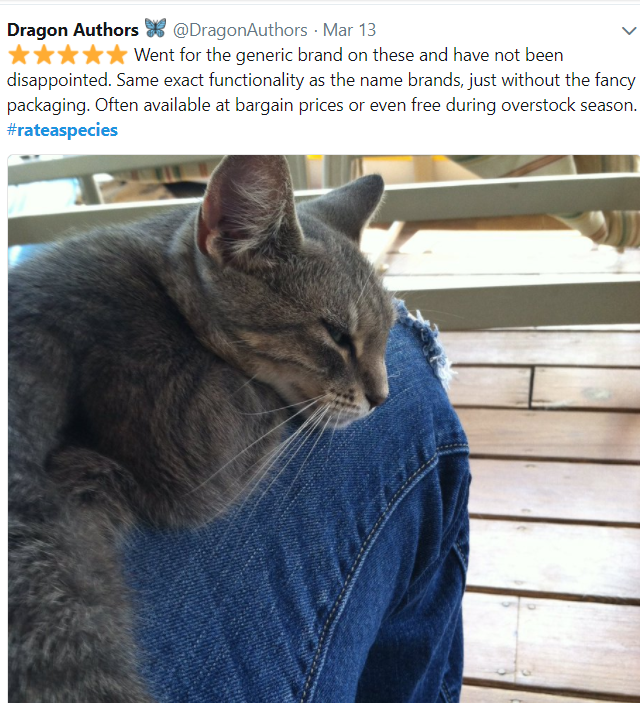Screen dimensions: 640x703
Task: Open the tweet options chevron menu
Action: click(x=629, y=31)
